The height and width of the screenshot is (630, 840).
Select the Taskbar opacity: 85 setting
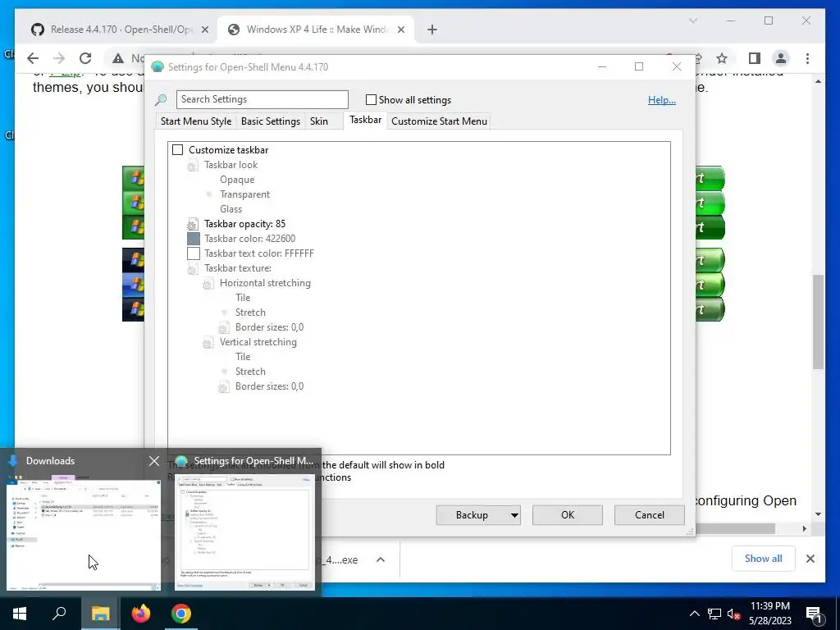pos(244,224)
